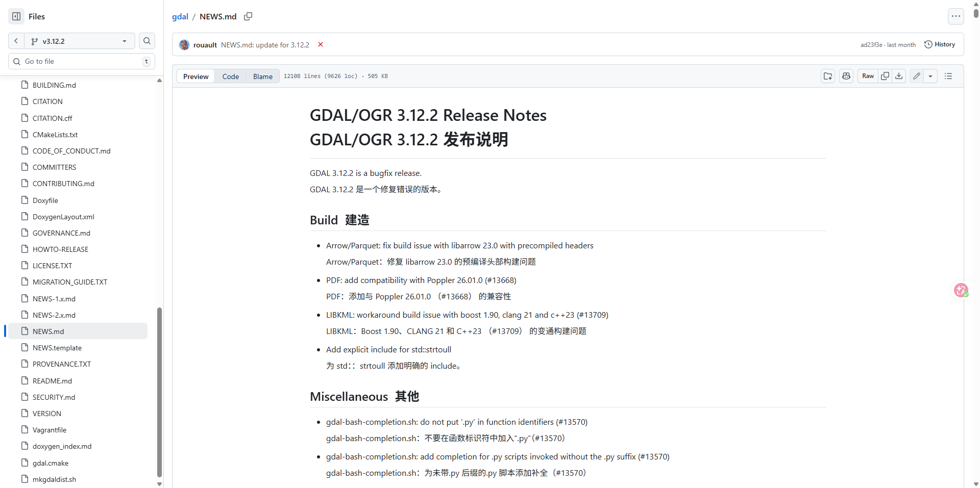Open the gdal repository breadcrumb link
This screenshot has height=488, width=980.
coord(180,16)
